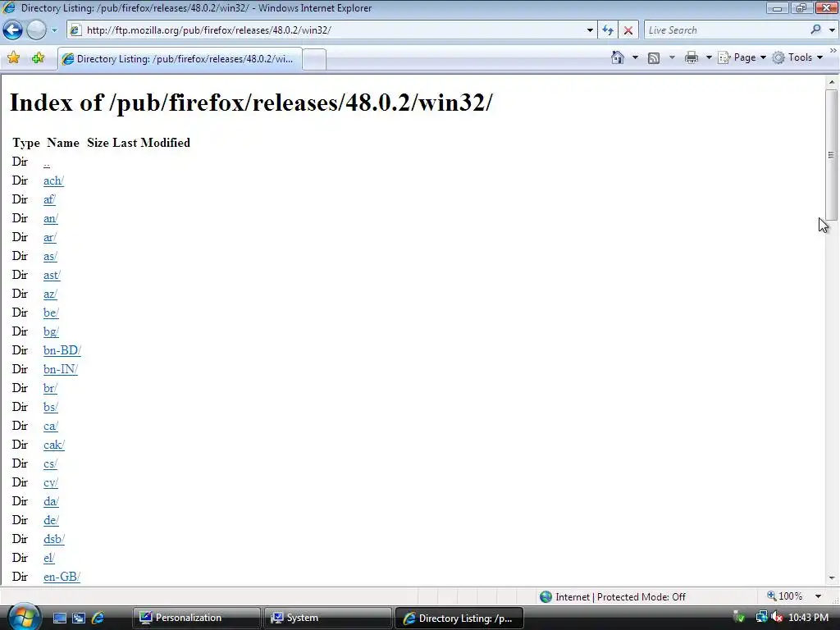This screenshot has width=840, height=630.
Task: Open the ar/ directory link
Action: tap(50, 237)
